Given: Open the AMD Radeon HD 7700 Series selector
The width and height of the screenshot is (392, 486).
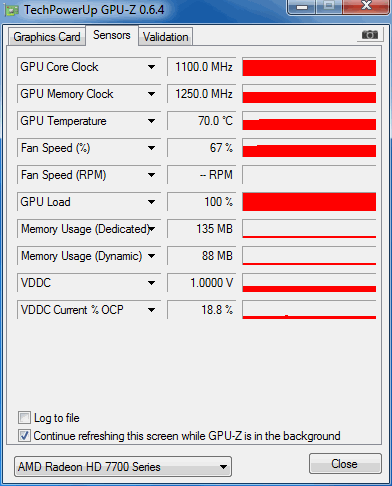Looking at the screenshot, I should 123,467.
